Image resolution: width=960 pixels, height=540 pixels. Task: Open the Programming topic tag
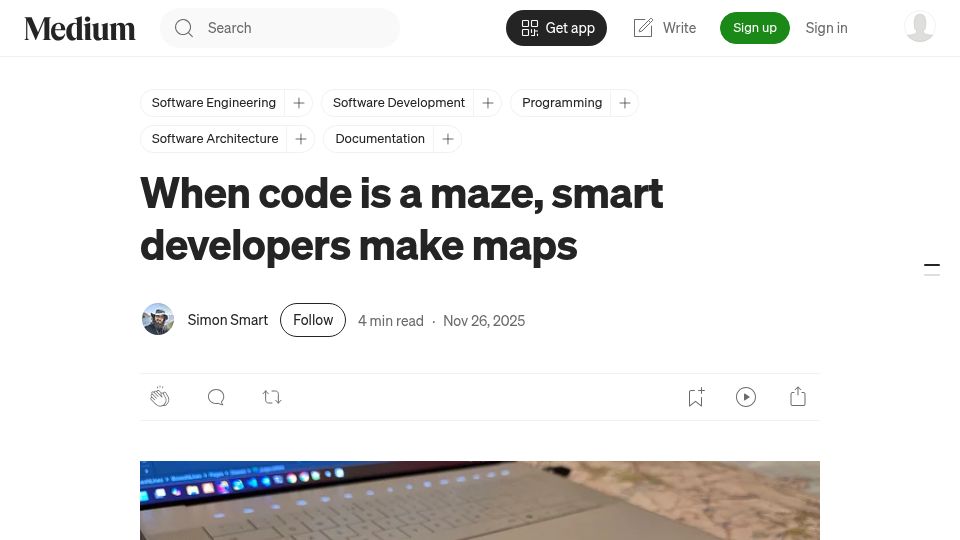point(562,103)
